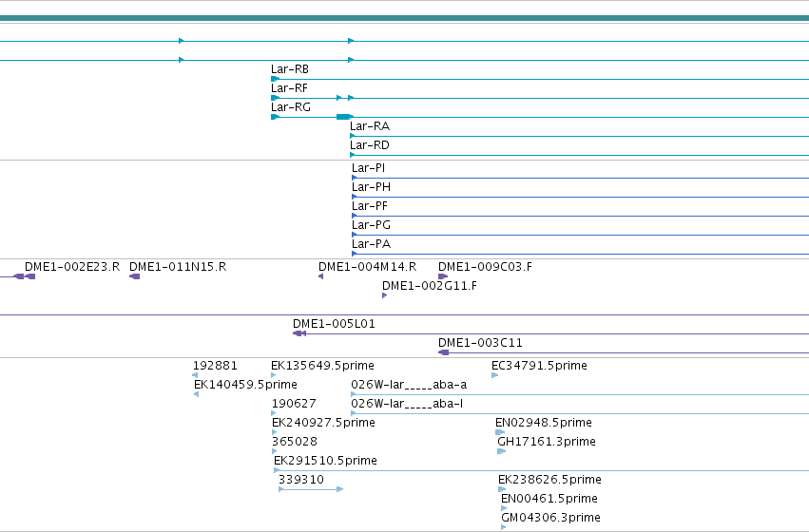Viewport: 809px width, 532px height.
Task: Select the EK291510.5prime EST label
Action: tap(325, 461)
